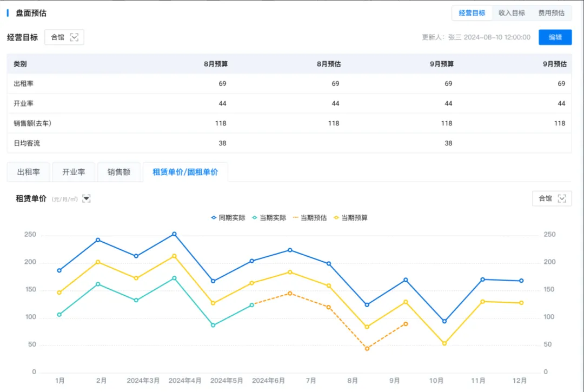The width and height of the screenshot is (584, 392).
Task: Select the 租赁单价/固租单价 tab
Action: 185,172
